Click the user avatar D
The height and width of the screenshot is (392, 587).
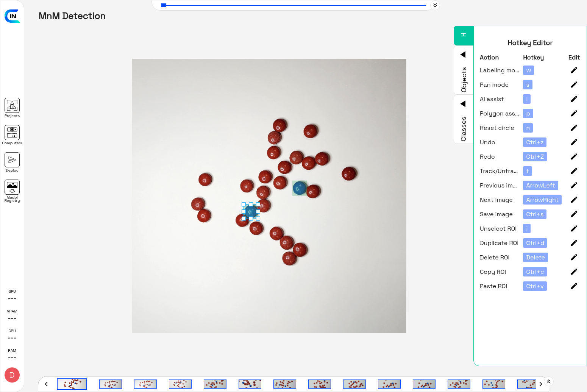pyautogui.click(x=12, y=375)
